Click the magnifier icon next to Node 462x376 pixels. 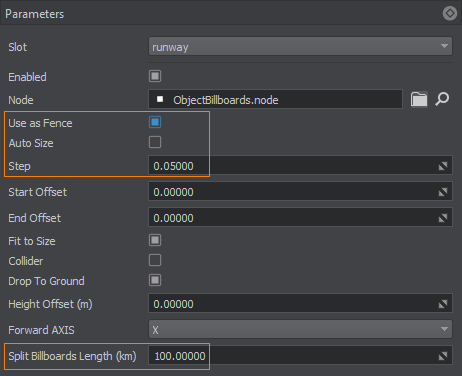(442, 99)
